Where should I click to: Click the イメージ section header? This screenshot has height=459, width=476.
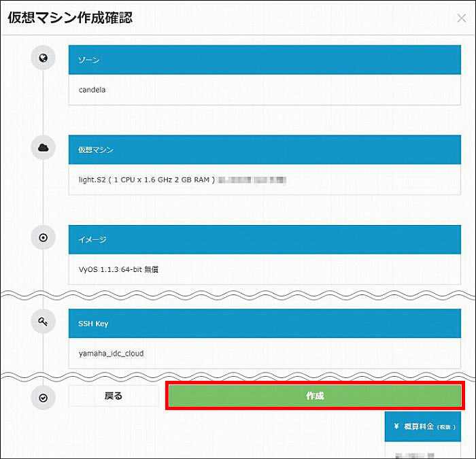265,239
